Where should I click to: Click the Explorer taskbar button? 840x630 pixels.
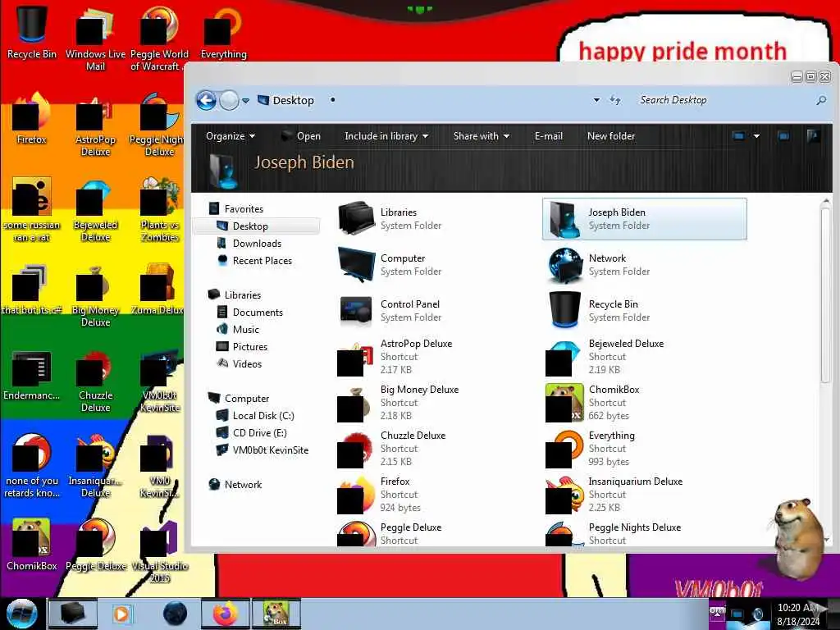click(x=73, y=614)
